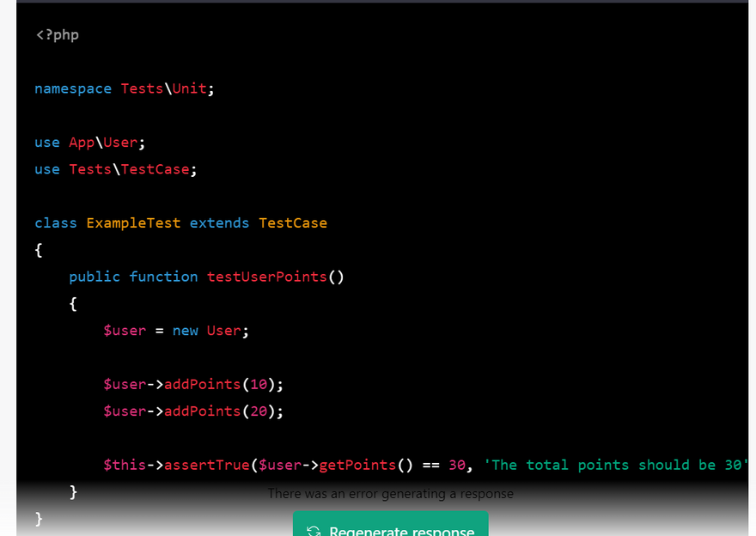Click the namespace keyword in code
Image resolution: width=756 pixels, height=536 pixels.
(x=73, y=88)
